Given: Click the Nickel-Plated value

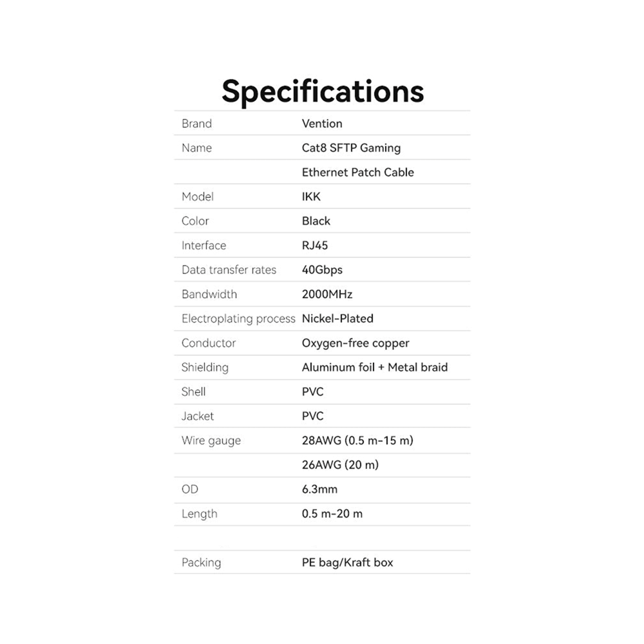Looking at the screenshot, I should [x=337, y=319].
